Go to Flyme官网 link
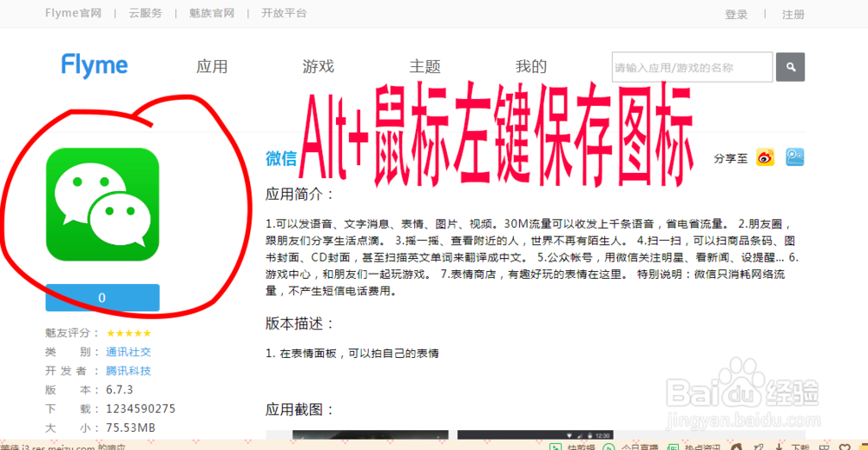The height and width of the screenshot is (450, 868). pyautogui.click(x=74, y=13)
